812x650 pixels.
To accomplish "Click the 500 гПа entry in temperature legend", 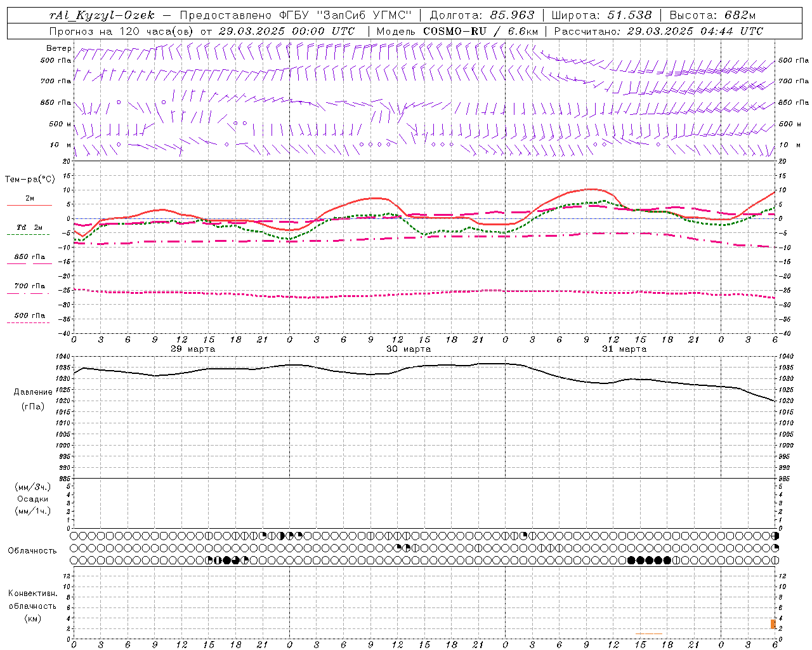I will (29, 315).
